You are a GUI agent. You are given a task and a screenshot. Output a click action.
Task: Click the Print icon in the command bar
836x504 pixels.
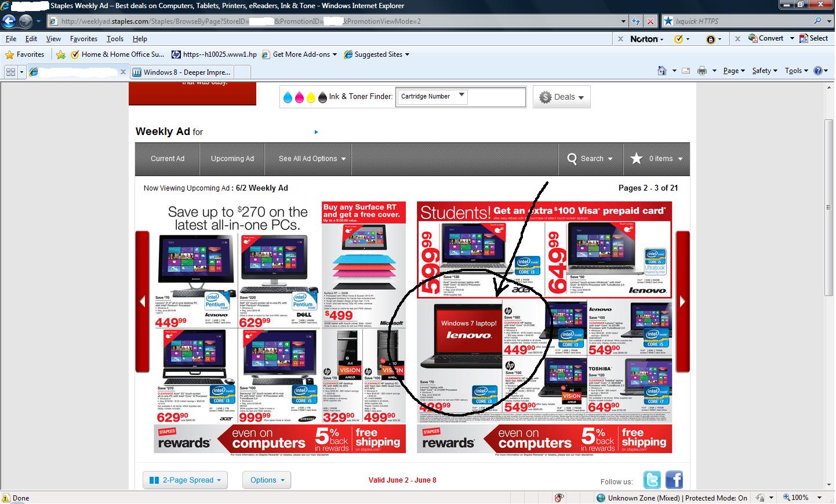pyautogui.click(x=702, y=71)
